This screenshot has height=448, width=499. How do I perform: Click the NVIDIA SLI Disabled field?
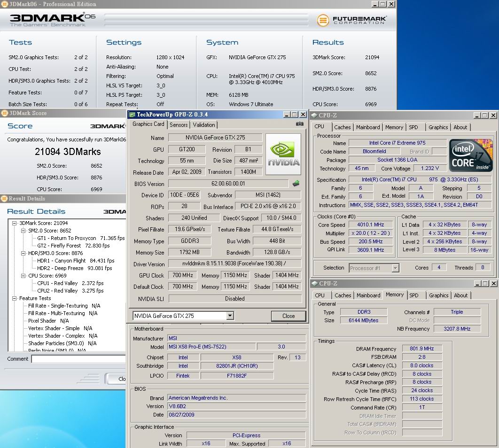[x=235, y=299]
